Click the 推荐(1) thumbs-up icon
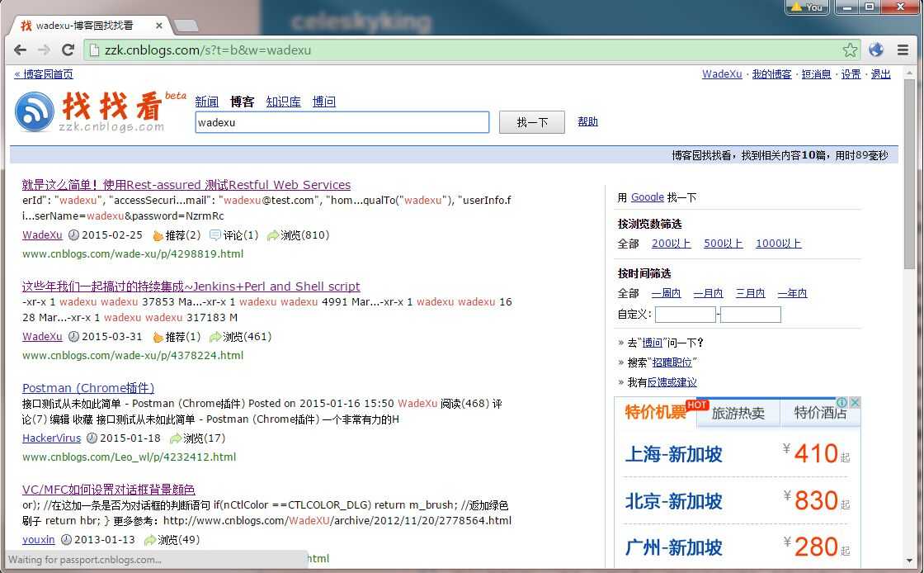The image size is (924, 573). (x=158, y=337)
